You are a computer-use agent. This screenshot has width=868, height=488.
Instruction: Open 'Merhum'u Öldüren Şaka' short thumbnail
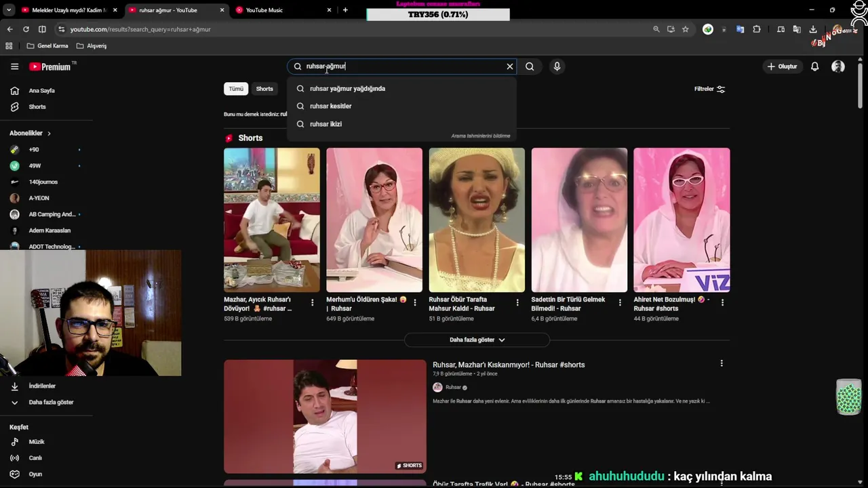[x=374, y=220]
